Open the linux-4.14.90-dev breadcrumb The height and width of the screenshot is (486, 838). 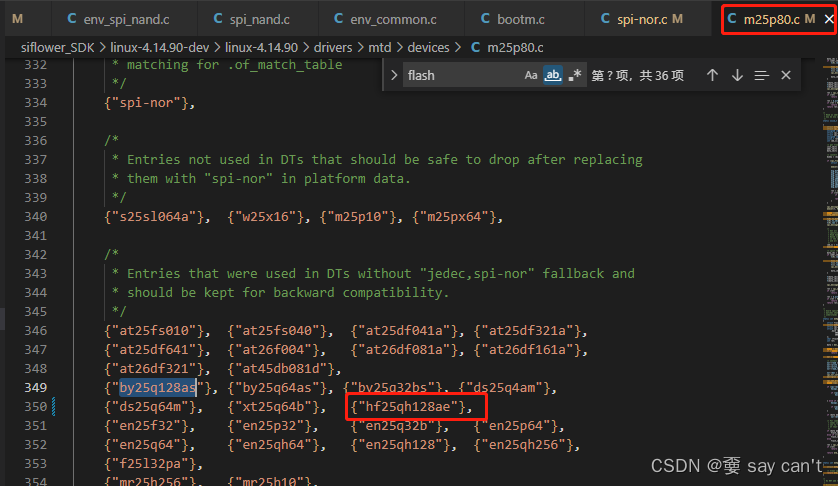tap(159, 48)
